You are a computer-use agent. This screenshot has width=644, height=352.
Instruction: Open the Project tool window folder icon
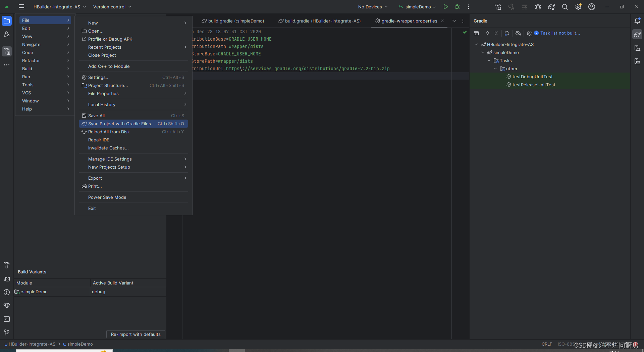(x=7, y=21)
